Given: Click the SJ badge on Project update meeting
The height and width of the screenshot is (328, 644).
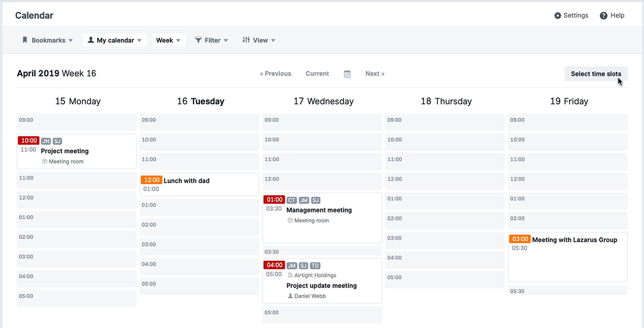Looking at the screenshot, I should click(x=304, y=266).
